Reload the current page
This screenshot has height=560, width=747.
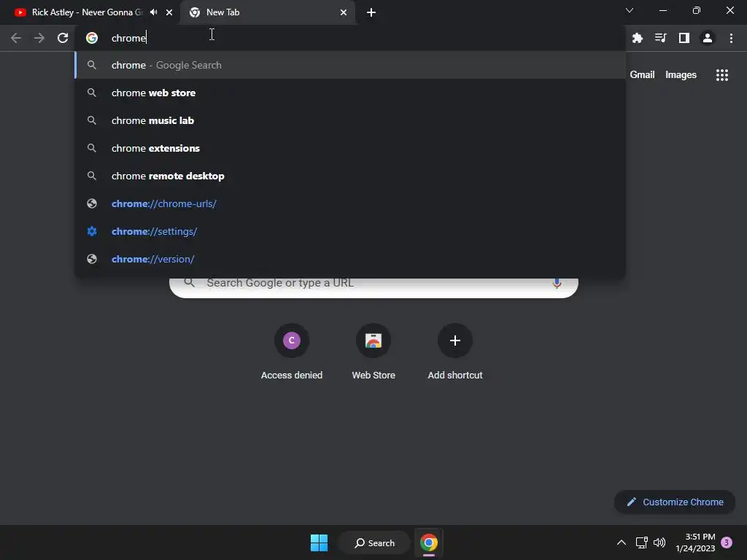coord(63,38)
